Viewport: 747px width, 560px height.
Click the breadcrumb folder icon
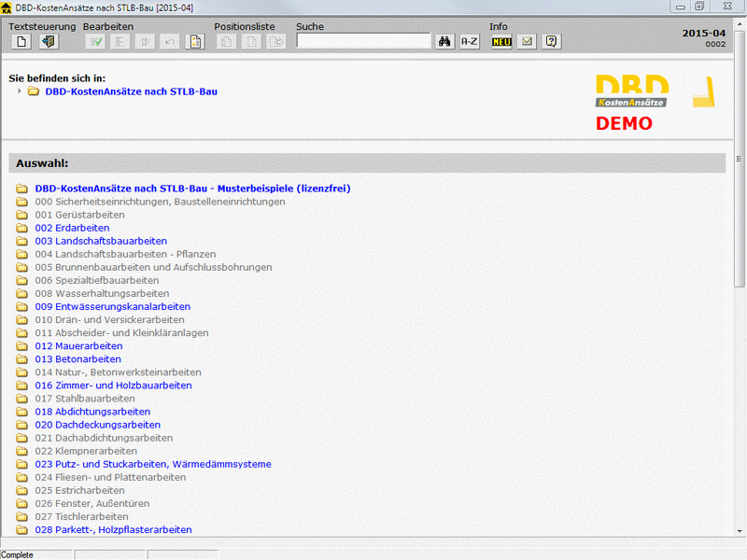pos(34,91)
